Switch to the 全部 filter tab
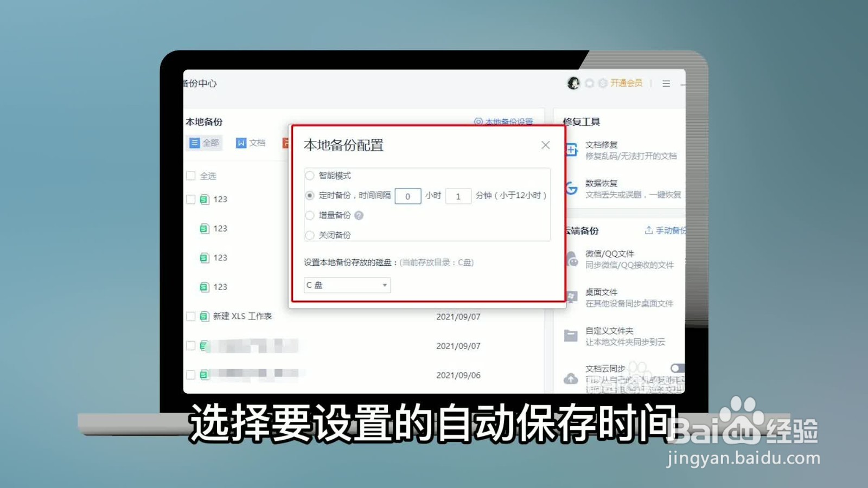Screen dimensions: 868x488 (204, 143)
